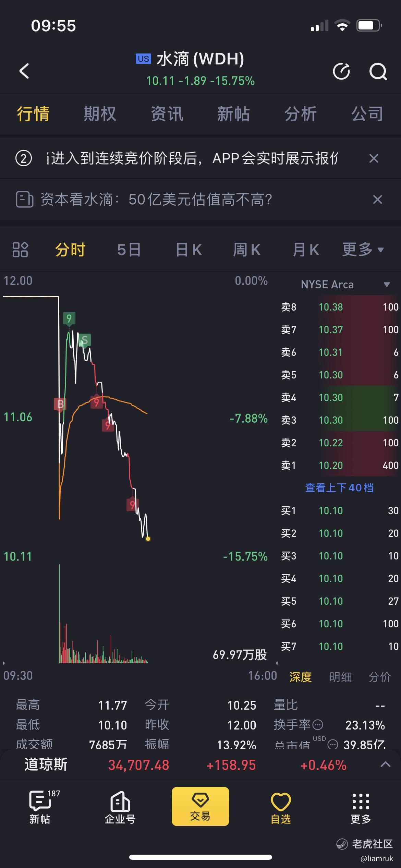Screen dimensions: 401x868
Task: Open 新帖 in bottom navigation
Action: pyautogui.click(x=40, y=807)
